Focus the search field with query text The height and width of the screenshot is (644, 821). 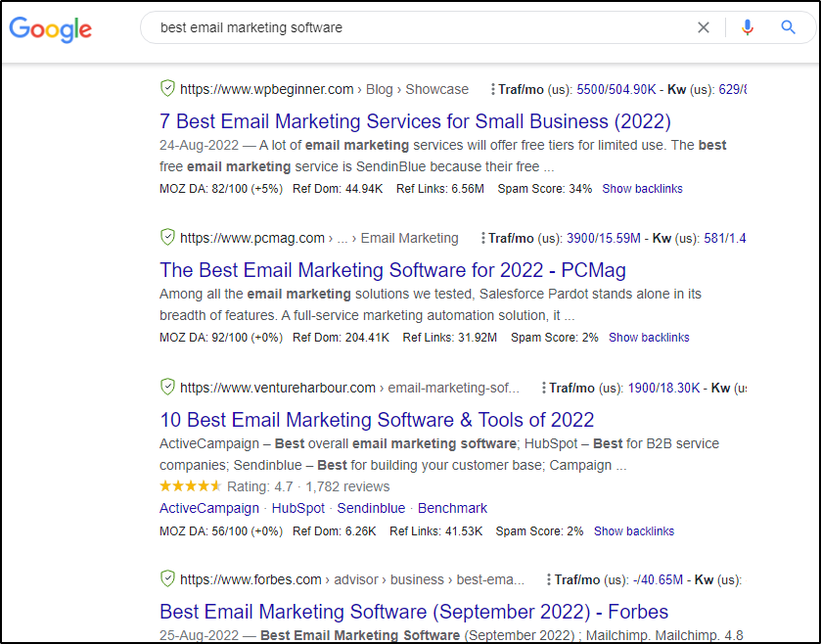point(411,27)
